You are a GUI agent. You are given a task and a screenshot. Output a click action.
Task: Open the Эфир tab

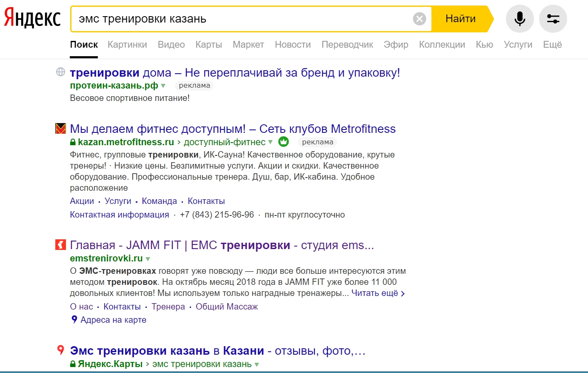(396, 45)
